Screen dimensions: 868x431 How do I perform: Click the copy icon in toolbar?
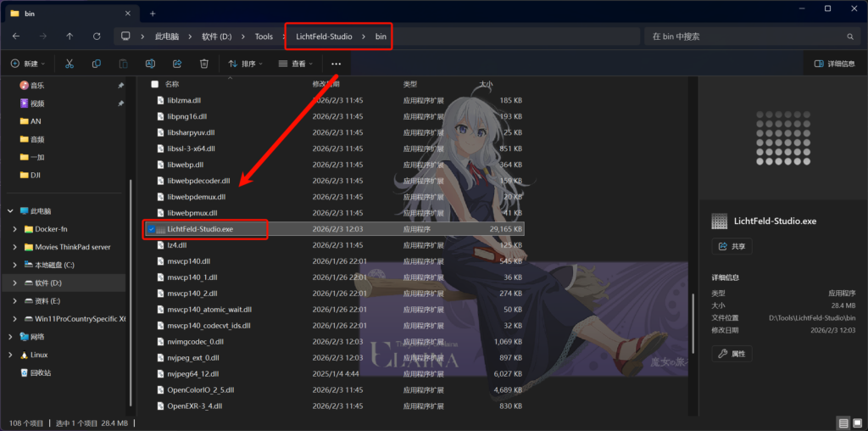click(x=97, y=64)
